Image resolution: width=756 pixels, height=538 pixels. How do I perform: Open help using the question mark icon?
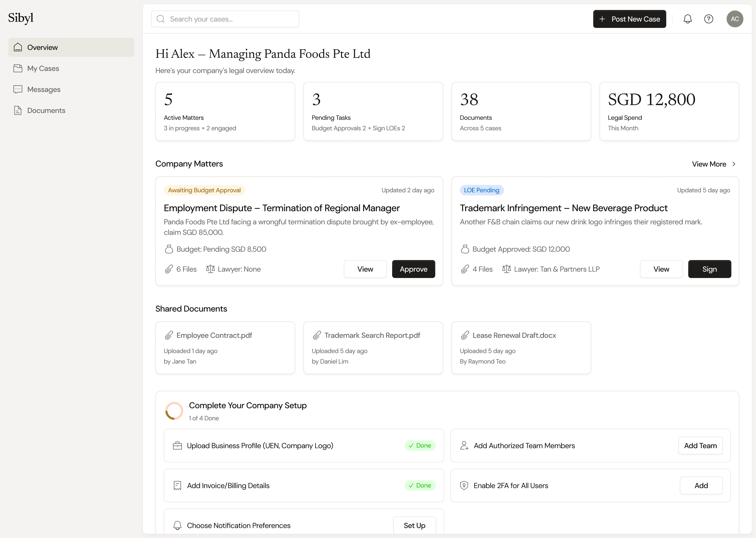pos(709,19)
